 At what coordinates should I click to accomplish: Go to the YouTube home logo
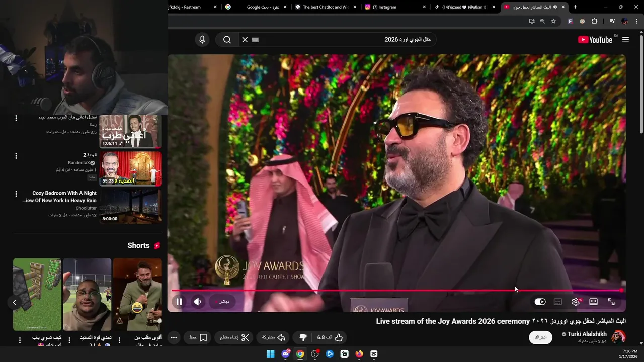point(595,40)
